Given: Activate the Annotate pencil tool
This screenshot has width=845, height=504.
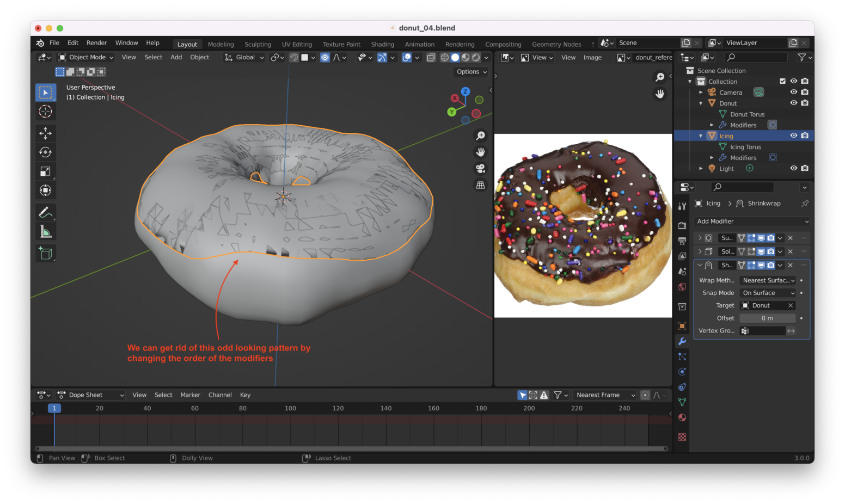Looking at the screenshot, I should [x=46, y=212].
